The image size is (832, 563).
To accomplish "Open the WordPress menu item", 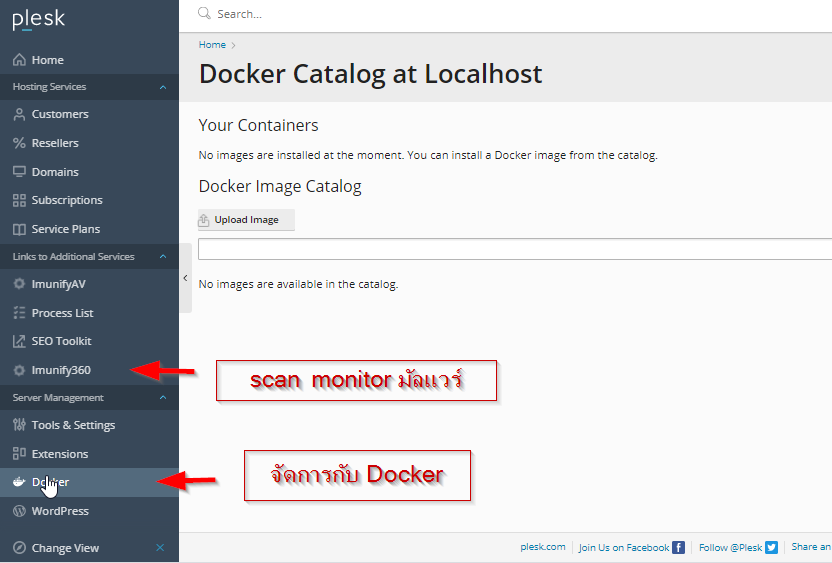I will point(89,511).
